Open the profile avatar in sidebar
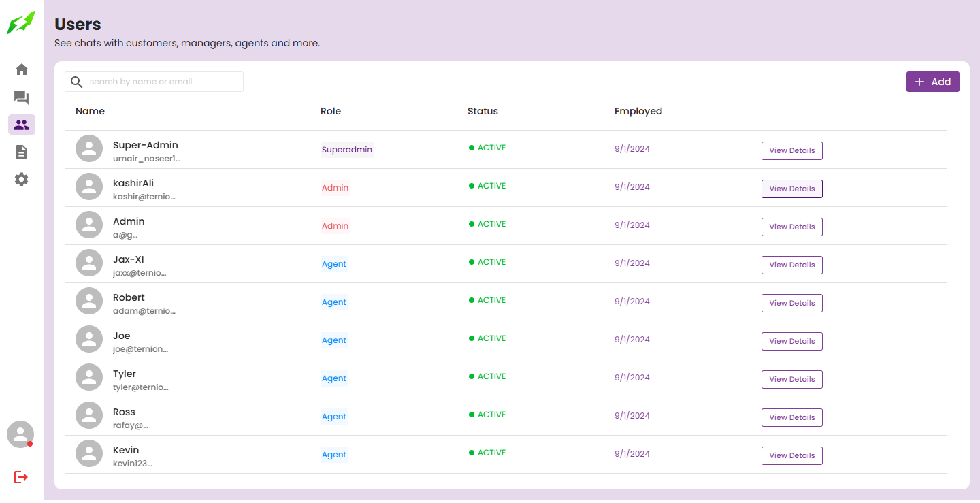The height and width of the screenshot is (503, 980). click(x=20, y=434)
